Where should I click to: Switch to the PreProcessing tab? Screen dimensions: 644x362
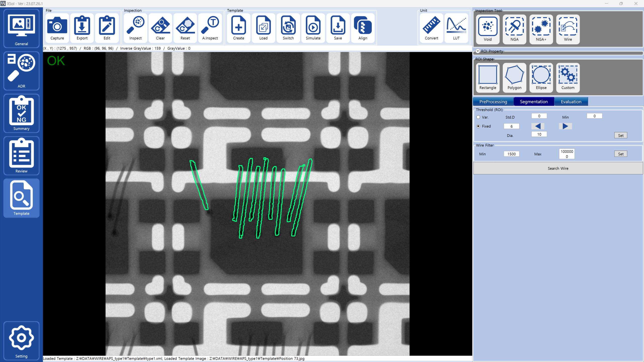click(493, 102)
